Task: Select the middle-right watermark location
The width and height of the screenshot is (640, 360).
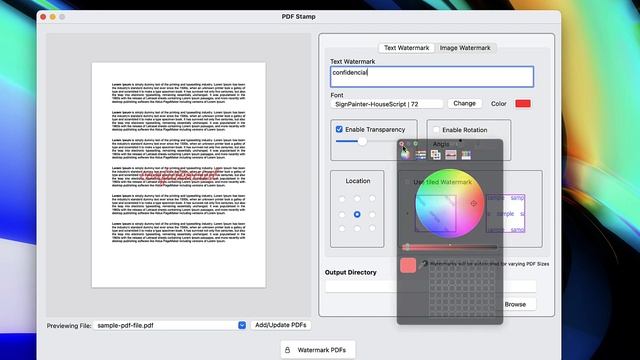Action: click(x=372, y=214)
